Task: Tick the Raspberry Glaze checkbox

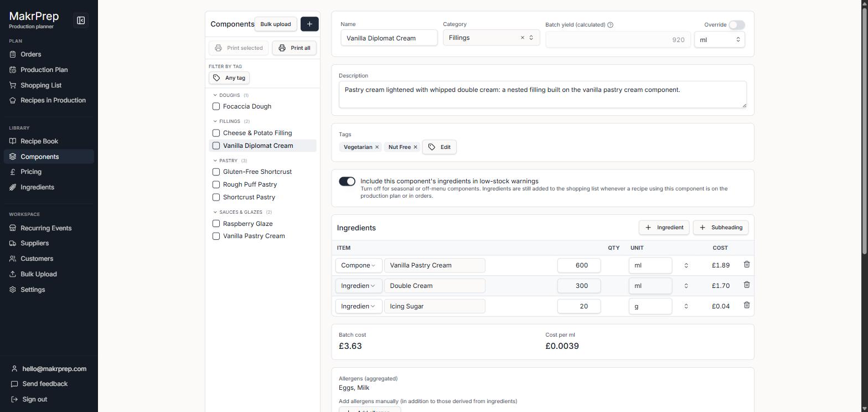Action: click(x=216, y=224)
